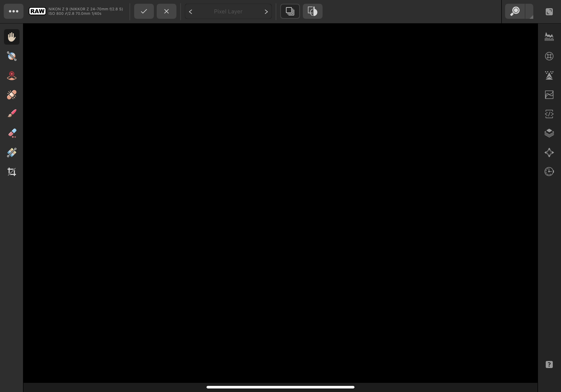
Task: Go to previous output option arrow
Action: pos(191,12)
